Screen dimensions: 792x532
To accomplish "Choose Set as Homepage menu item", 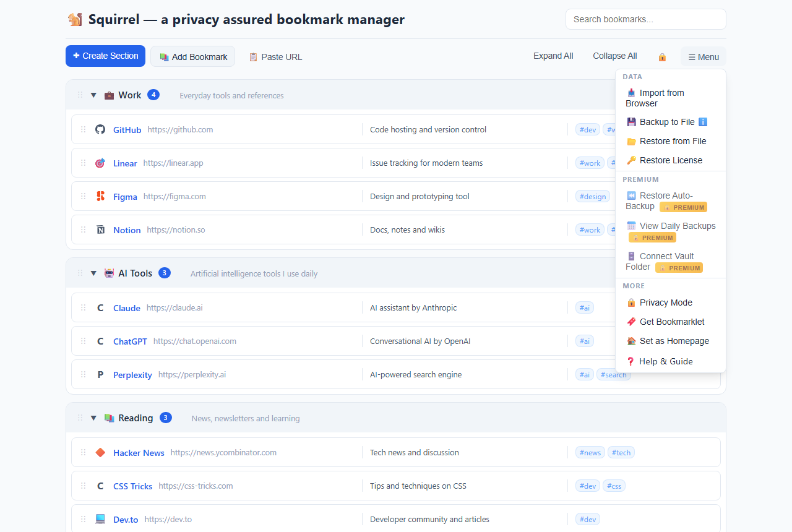I will 671,341.
